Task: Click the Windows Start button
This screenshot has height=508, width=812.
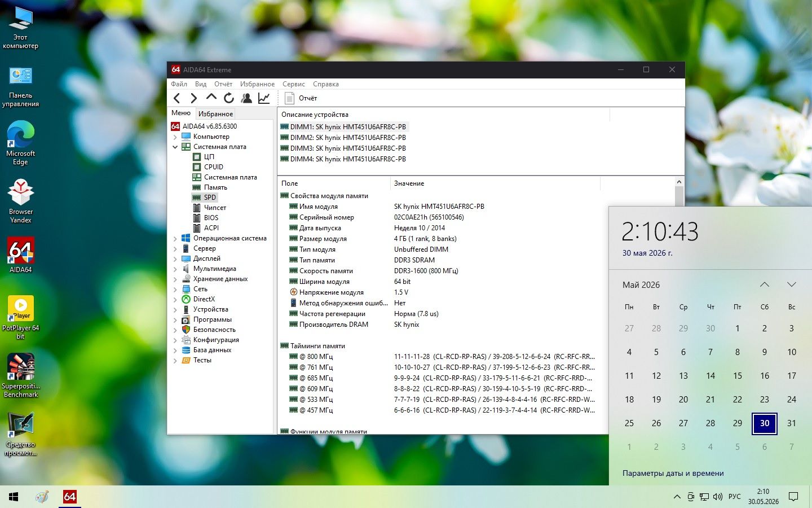Action: click(x=14, y=497)
